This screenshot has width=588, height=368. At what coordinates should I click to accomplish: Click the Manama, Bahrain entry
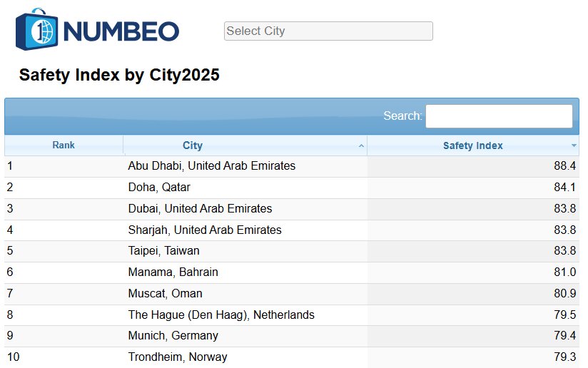[173, 272]
